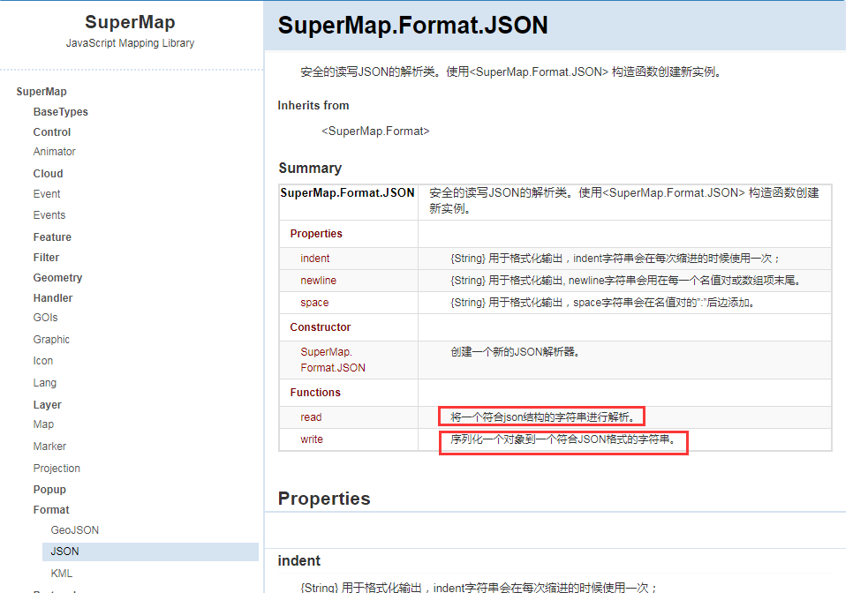Open the SuperMap.Format.JSON constructor link
This screenshot has height=593, width=868.
pyautogui.click(x=333, y=359)
